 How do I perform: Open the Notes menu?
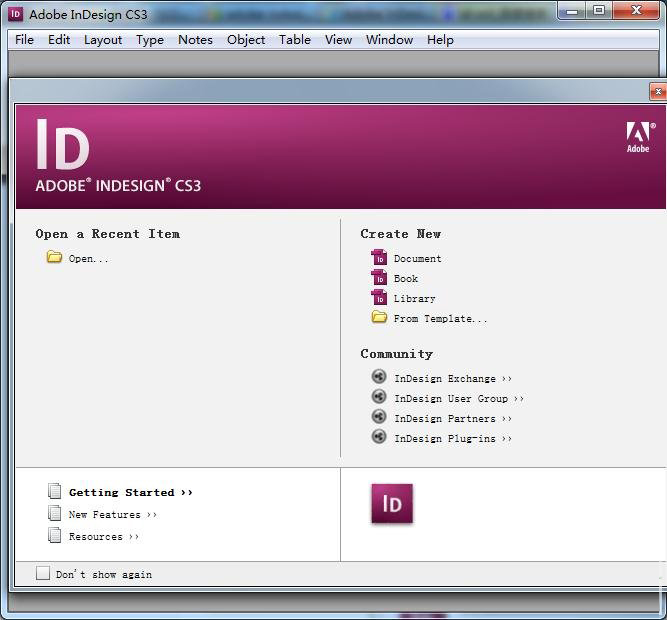pos(195,40)
